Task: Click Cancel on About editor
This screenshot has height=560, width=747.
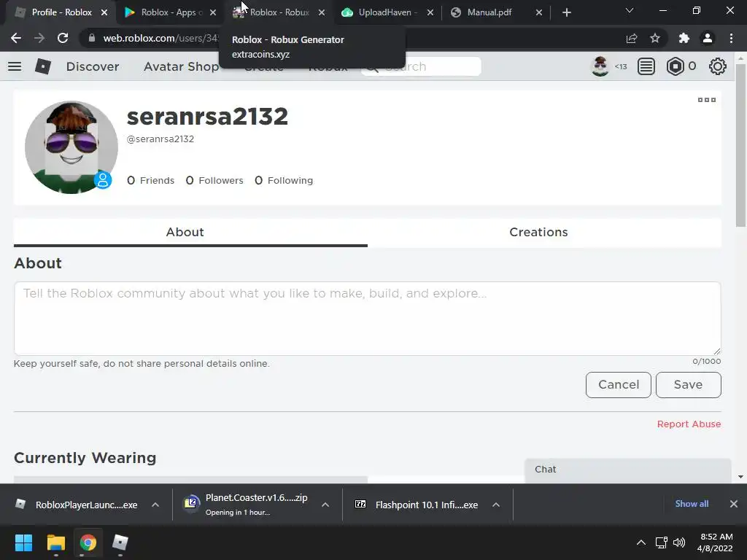Action: 619,384
